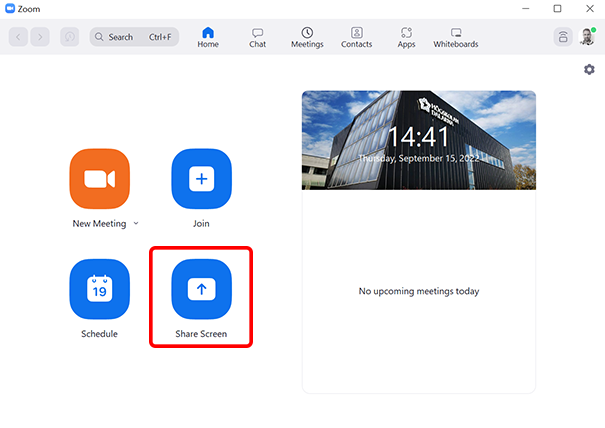This screenshot has width=605, height=428.
Task: Open the Contacts tab
Action: (357, 37)
